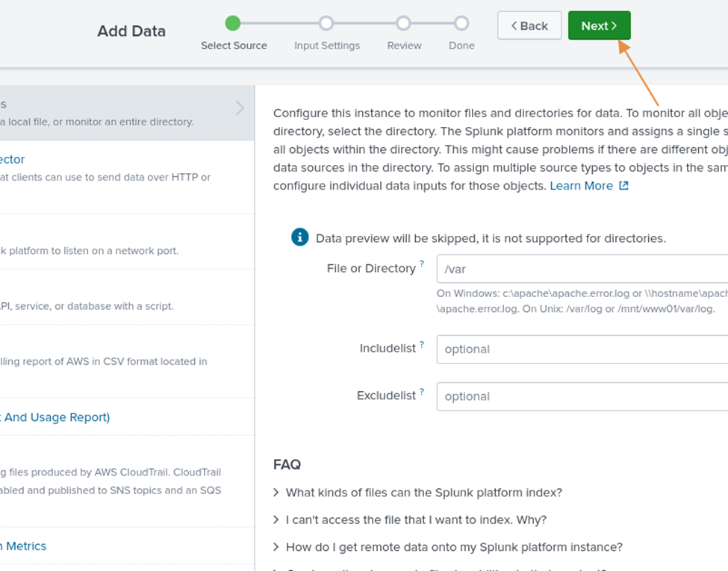
Task: Click the help question mark beside Excludelist
Action: [421, 390]
